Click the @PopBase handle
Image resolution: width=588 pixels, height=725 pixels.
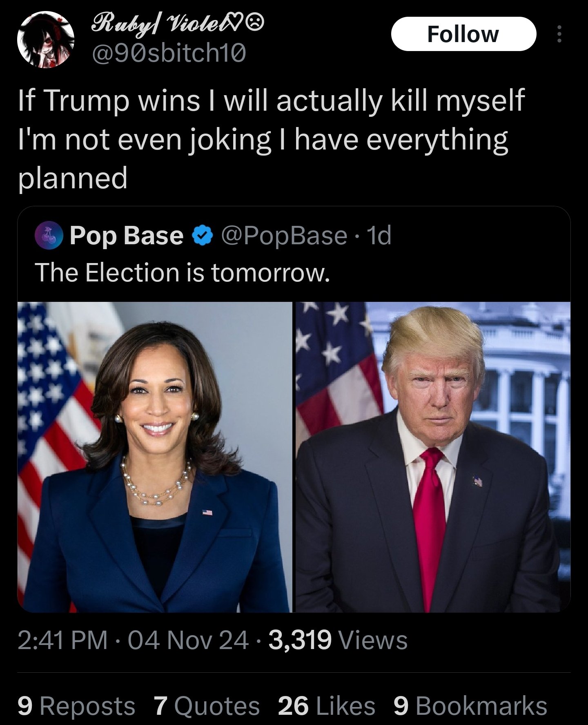284,236
